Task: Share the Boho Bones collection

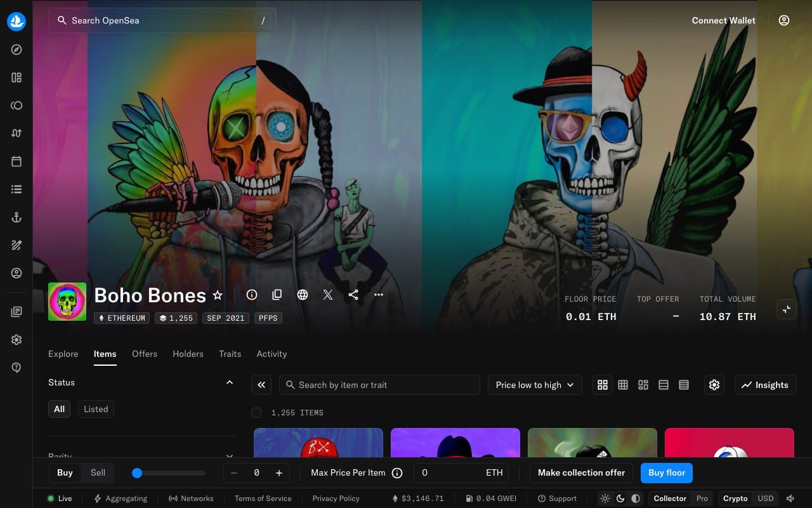Action: coord(353,295)
